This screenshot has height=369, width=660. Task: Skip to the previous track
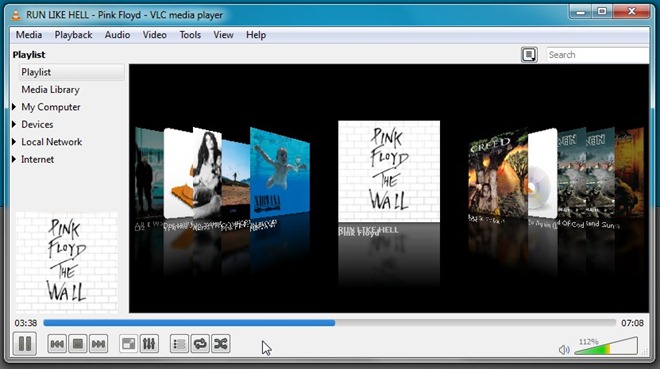(x=57, y=344)
